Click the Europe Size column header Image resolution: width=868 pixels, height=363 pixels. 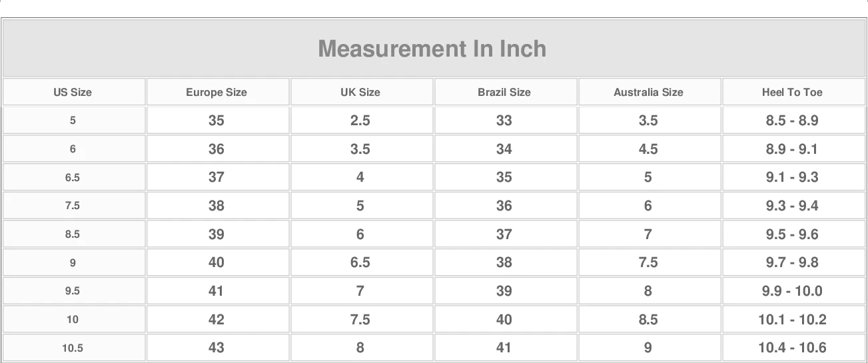[x=217, y=92]
